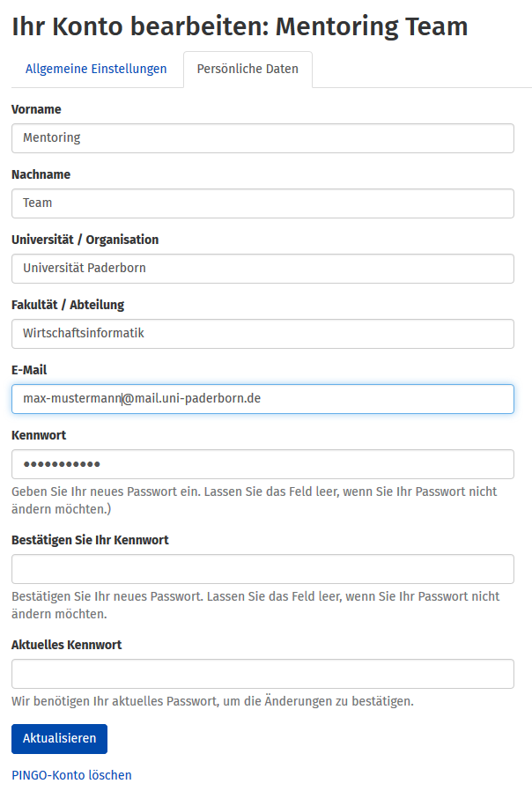The image size is (532, 791).
Task: Click the Kennwort field label
Action: (39, 435)
